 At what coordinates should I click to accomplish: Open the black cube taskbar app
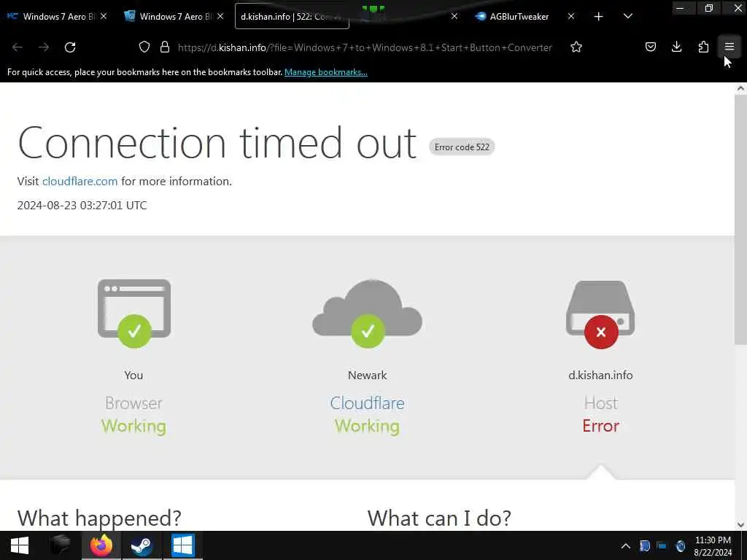pos(60,545)
